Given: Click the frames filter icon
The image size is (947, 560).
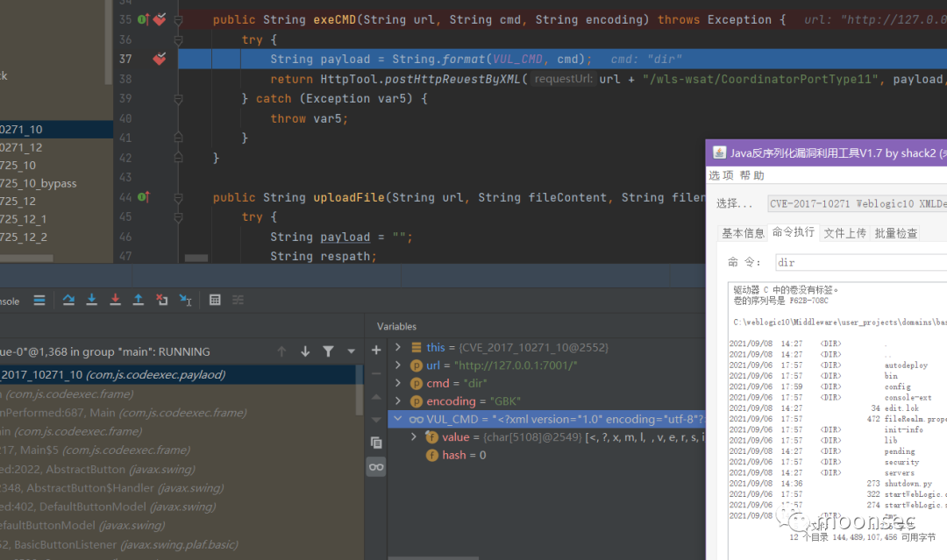Looking at the screenshot, I should click(328, 351).
